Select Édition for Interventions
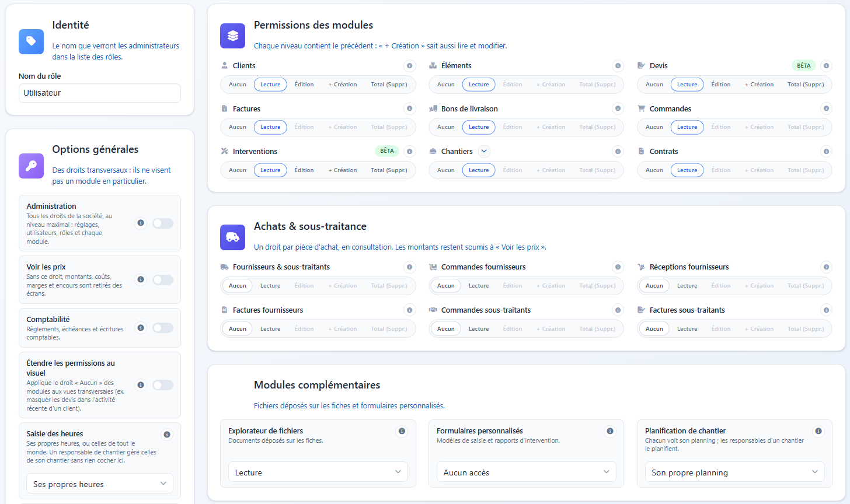The height and width of the screenshot is (504, 850). tap(304, 170)
